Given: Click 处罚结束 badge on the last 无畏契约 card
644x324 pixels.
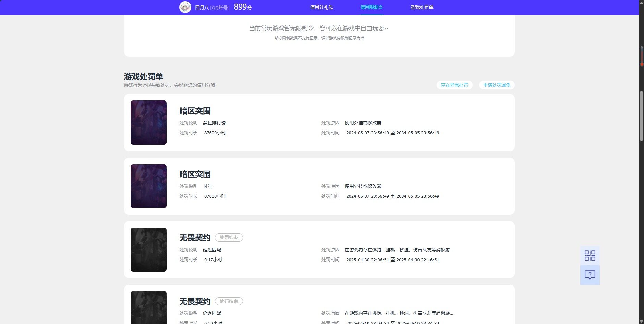Looking at the screenshot, I should point(229,301).
